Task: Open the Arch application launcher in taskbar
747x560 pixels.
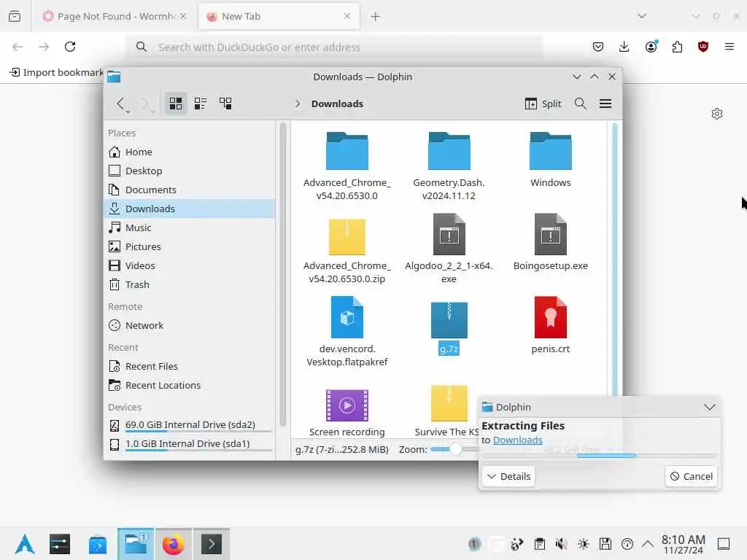Action: (25, 544)
